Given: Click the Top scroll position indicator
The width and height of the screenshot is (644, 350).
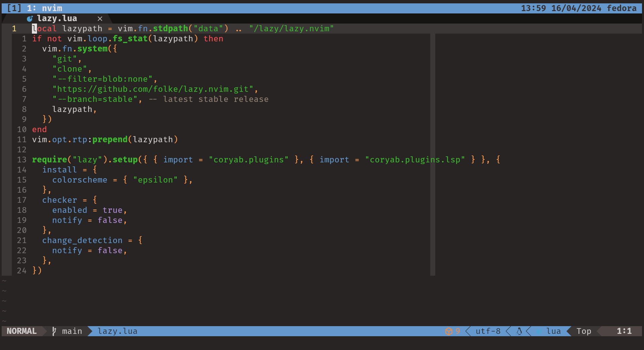Looking at the screenshot, I should [584, 331].
